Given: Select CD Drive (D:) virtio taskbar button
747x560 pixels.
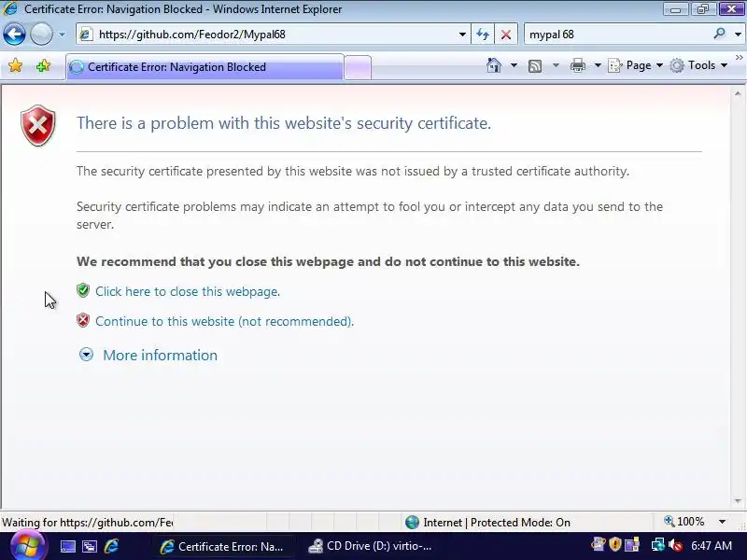Looking at the screenshot, I should pyautogui.click(x=370, y=546).
